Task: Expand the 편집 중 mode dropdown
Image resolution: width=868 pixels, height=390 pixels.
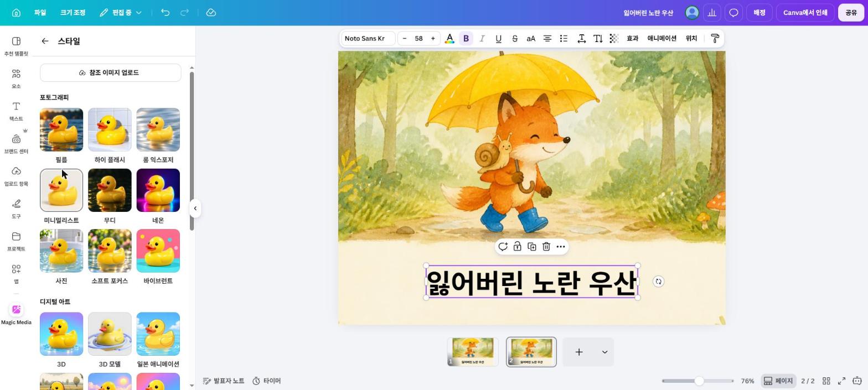Action: [121, 12]
